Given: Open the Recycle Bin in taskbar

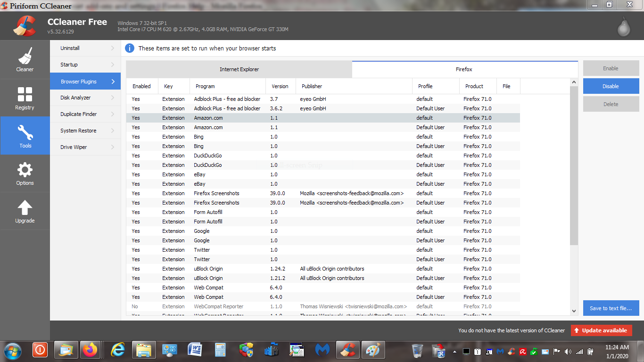Looking at the screenshot, I should coord(417,351).
